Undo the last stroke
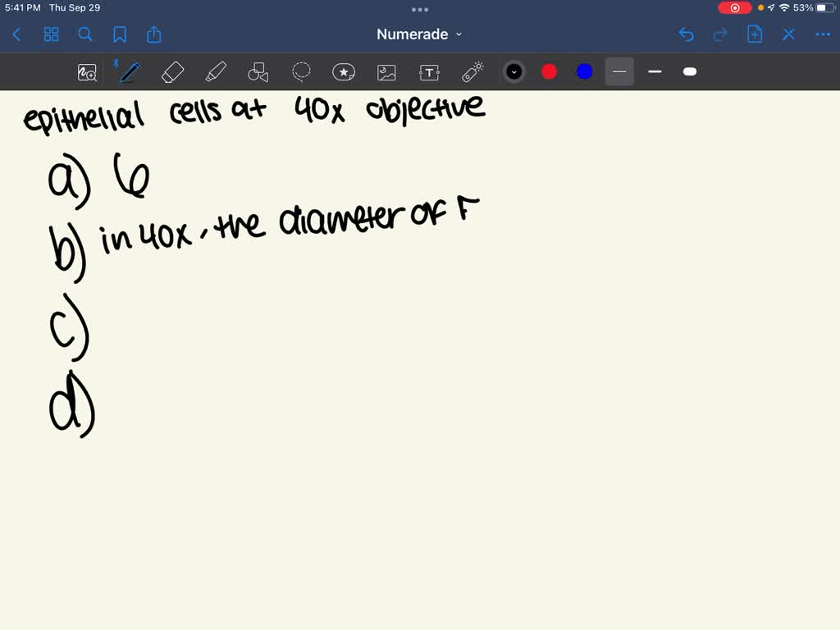The image size is (840, 630). 687,34
